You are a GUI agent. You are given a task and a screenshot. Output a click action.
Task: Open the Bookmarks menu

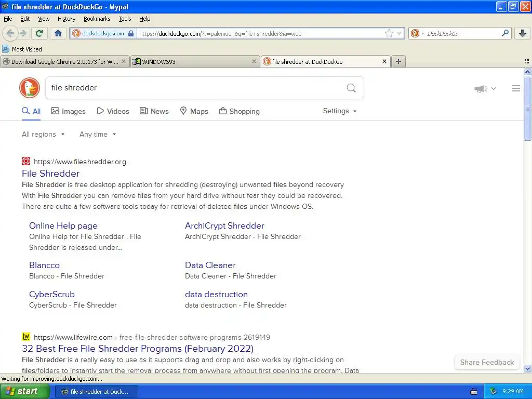coord(97,19)
